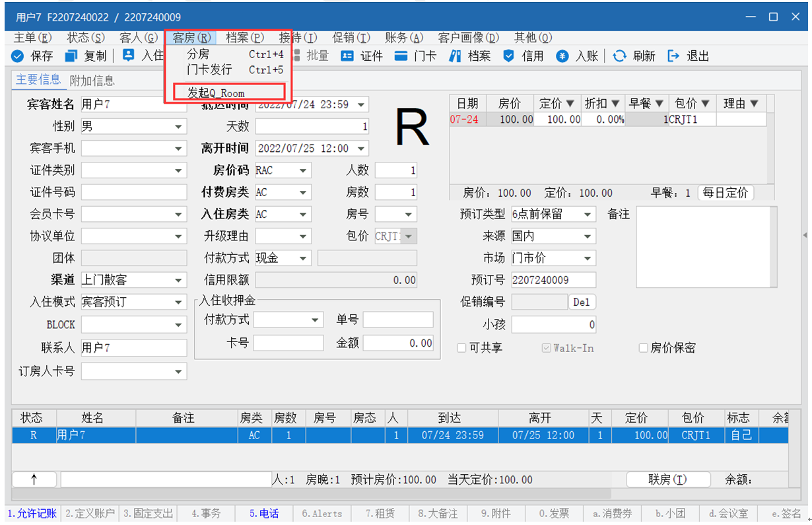812x525 pixels.
Task: Toggle the 可共享 checkbox
Action: pos(461,348)
